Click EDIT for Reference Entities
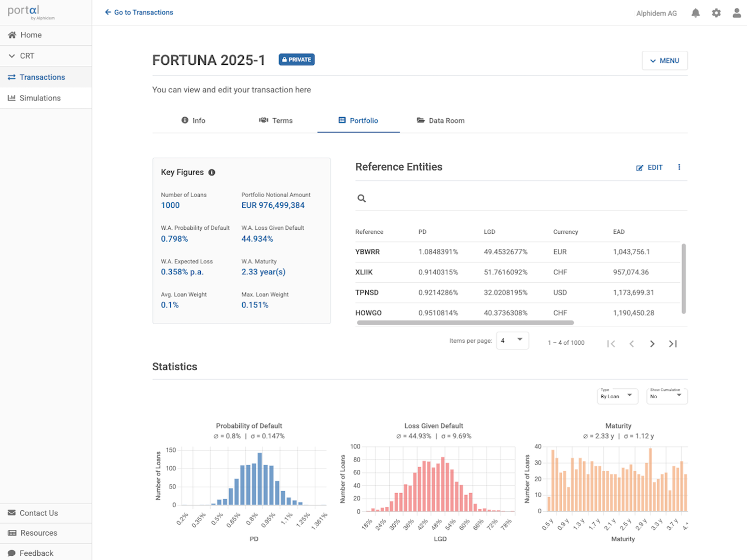 pyautogui.click(x=649, y=167)
